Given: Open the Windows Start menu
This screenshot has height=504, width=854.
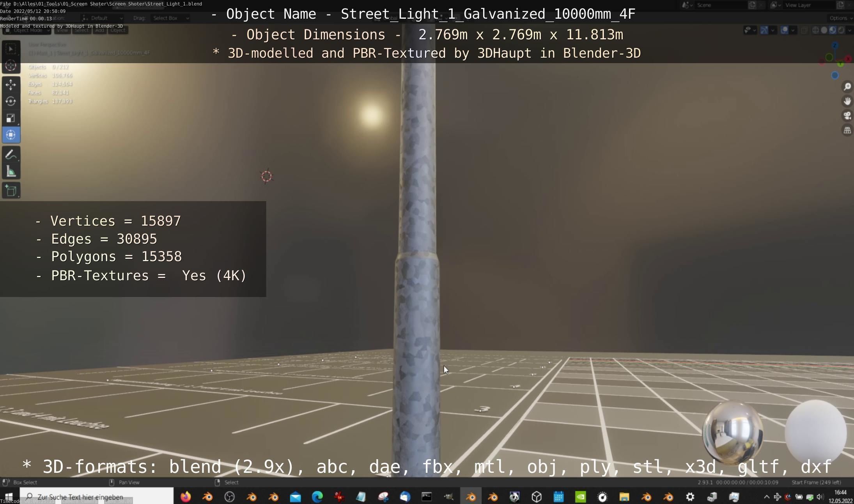Looking at the screenshot, I should click(9, 497).
